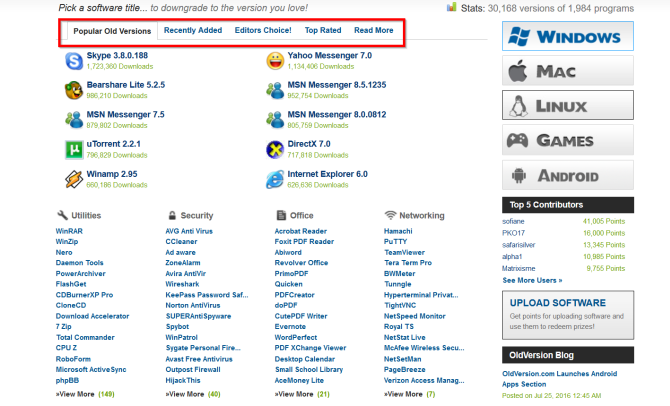Open the NetSpeed Monitor link
The height and width of the screenshot is (406, 670).
(x=415, y=316)
